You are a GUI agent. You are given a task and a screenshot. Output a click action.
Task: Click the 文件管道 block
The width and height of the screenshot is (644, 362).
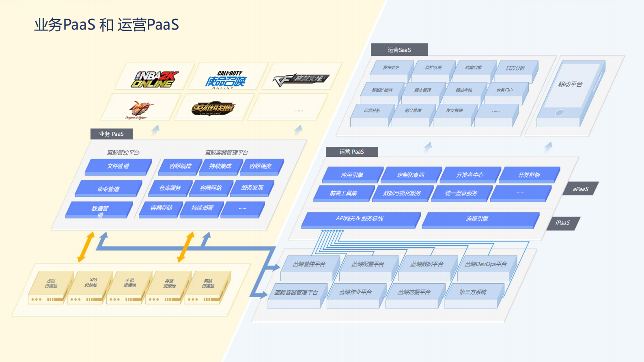click(118, 166)
